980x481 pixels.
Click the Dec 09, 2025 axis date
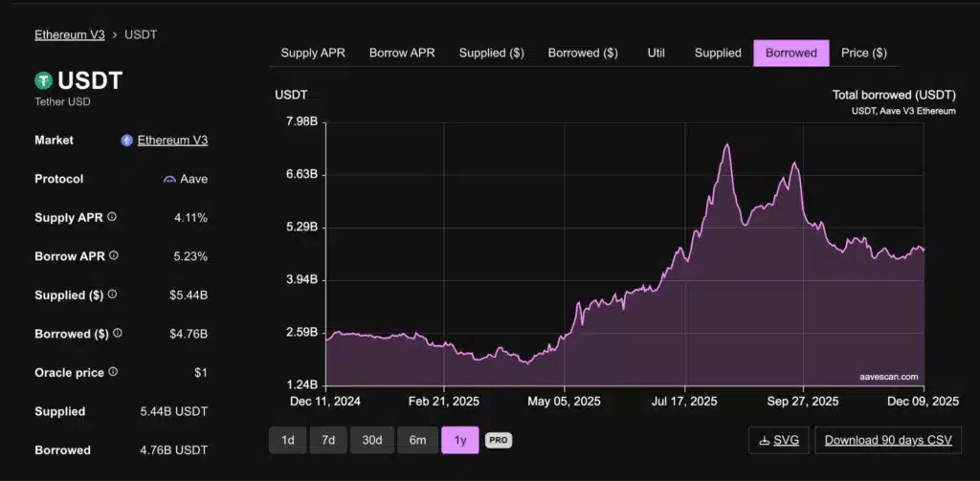tap(924, 402)
